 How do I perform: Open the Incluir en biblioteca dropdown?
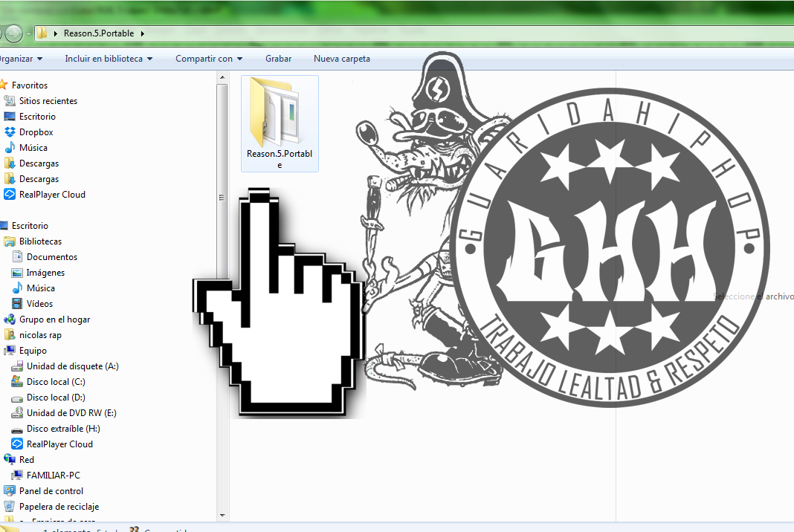109,59
